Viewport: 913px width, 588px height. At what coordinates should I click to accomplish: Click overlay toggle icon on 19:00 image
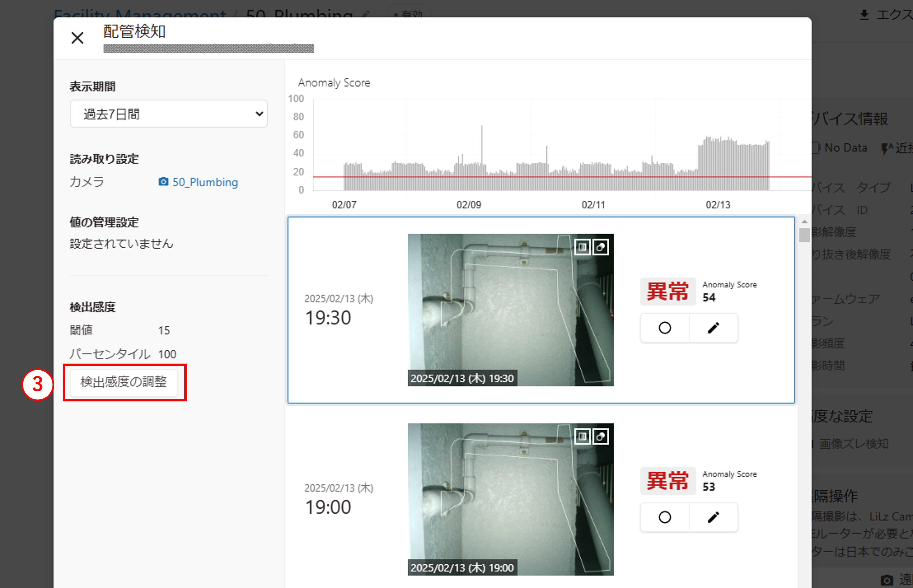pos(601,436)
